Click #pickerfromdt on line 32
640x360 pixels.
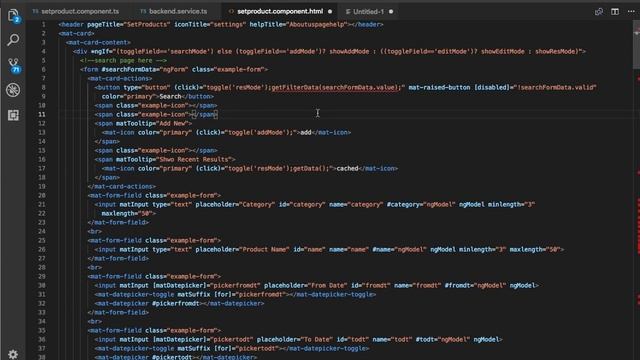[x=176, y=303]
